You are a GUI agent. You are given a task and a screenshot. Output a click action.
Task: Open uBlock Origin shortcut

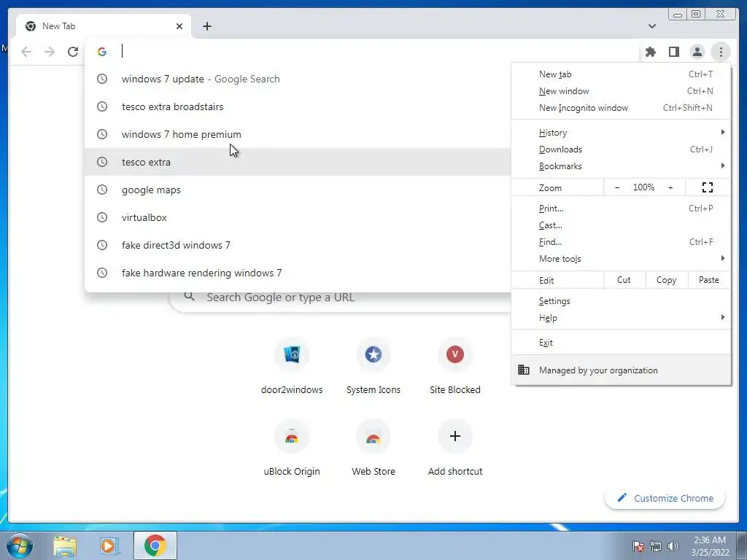[292, 437]
